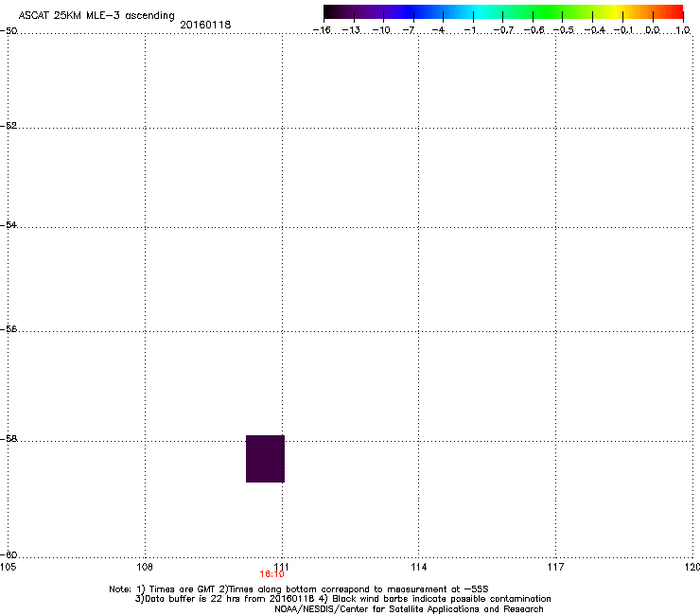Click the -50 latitude axis label

(x=9, y=31)
